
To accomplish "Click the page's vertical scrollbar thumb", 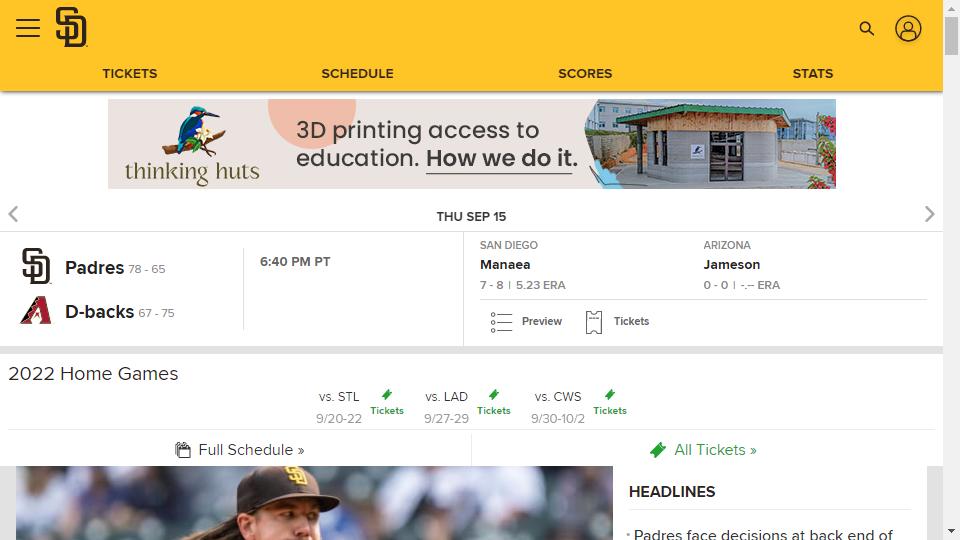I will click(x=951, y=35).
